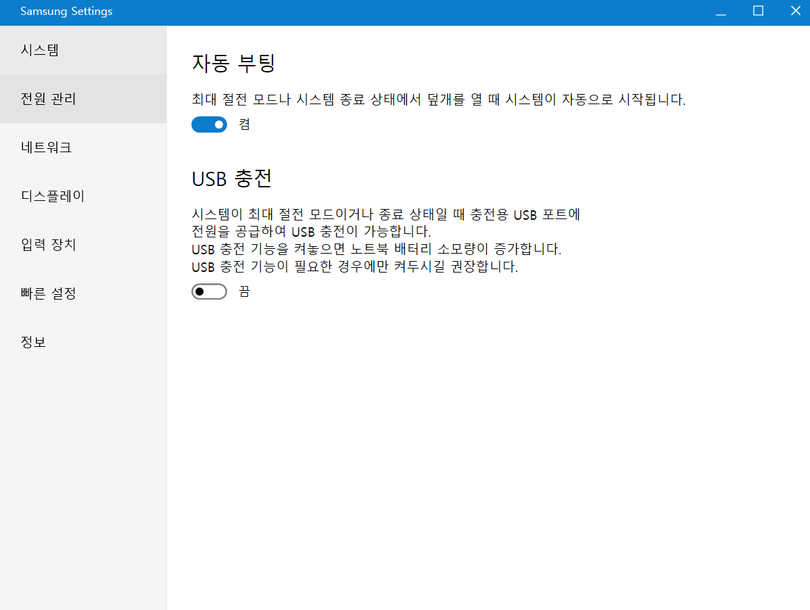Screen dimensions: 810x610
Task: Open the 디스플레이 section
Action: [x=83, y=196]
